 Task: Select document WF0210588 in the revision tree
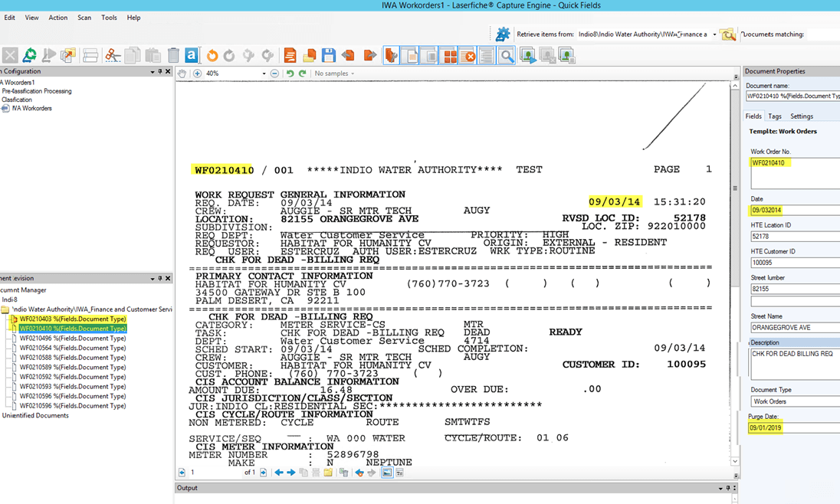(x=73, y=357)
